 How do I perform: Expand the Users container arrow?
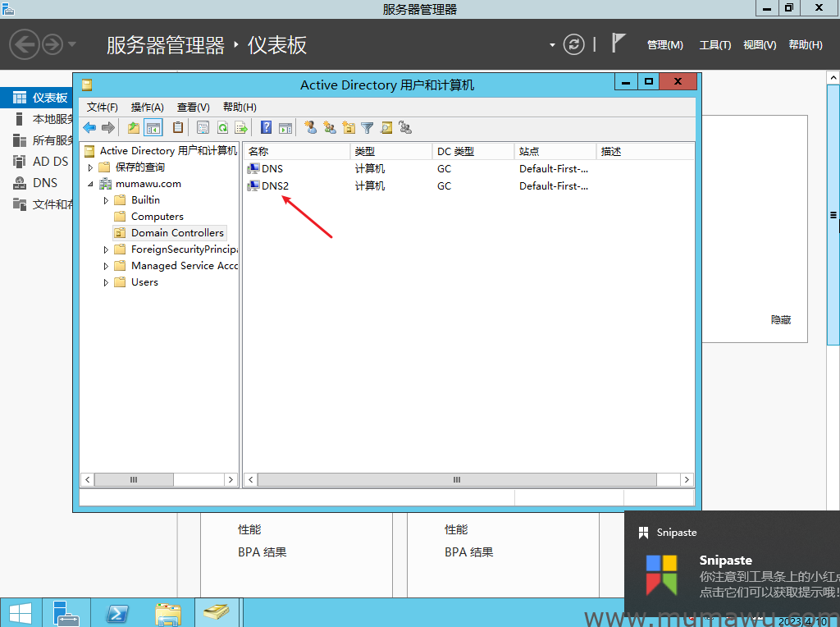click(106, 282)
